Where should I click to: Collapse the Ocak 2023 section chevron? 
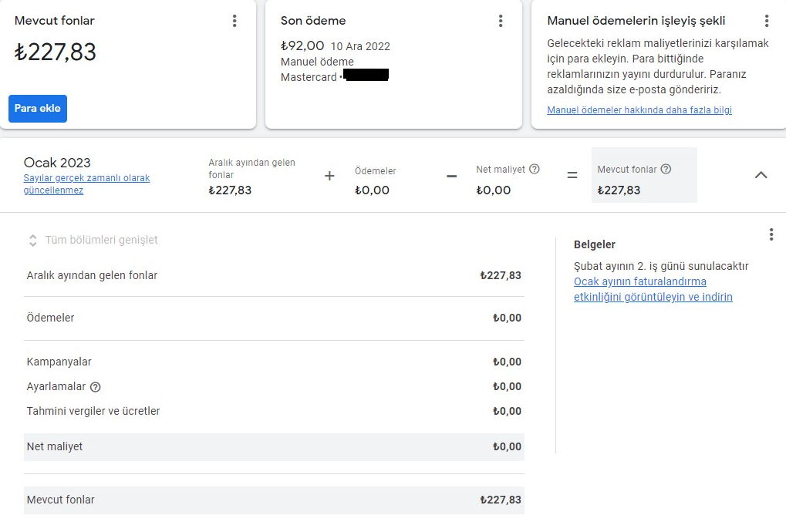[x=761, y=175]
